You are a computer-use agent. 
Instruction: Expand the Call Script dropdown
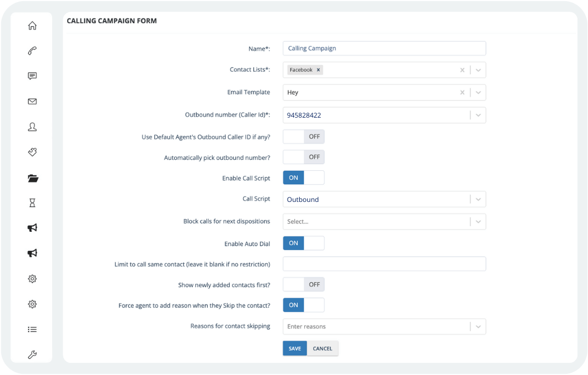pos(479,200)
